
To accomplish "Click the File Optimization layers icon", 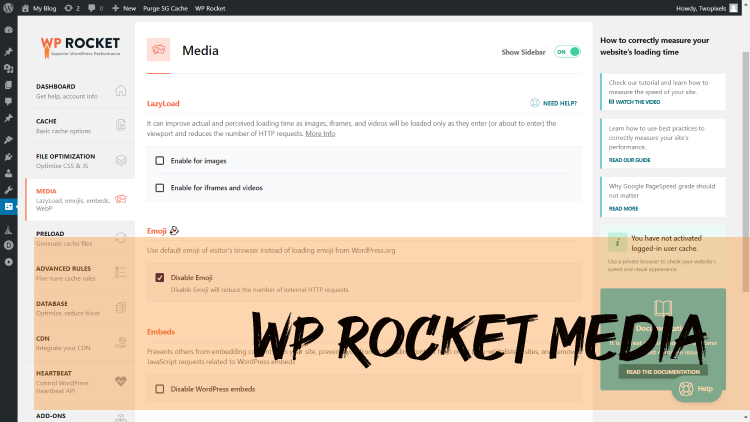I will coord(121,160).
